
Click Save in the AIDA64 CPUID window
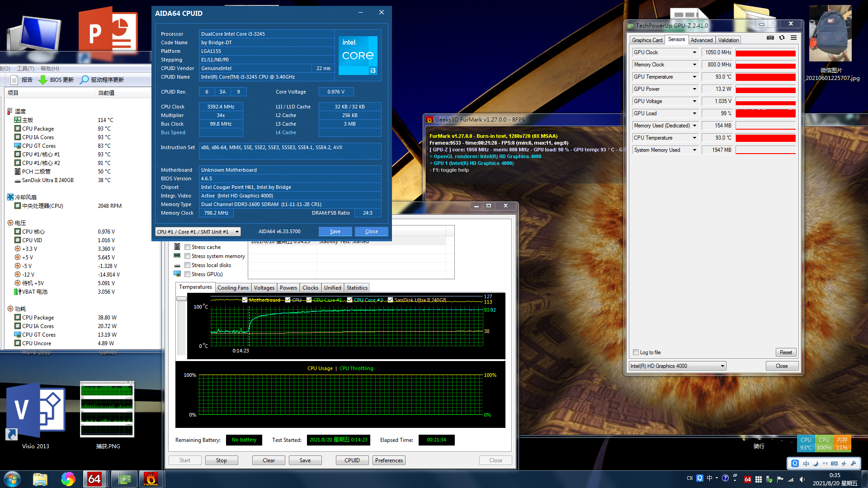pyautogui.click(x=335, y=231)
